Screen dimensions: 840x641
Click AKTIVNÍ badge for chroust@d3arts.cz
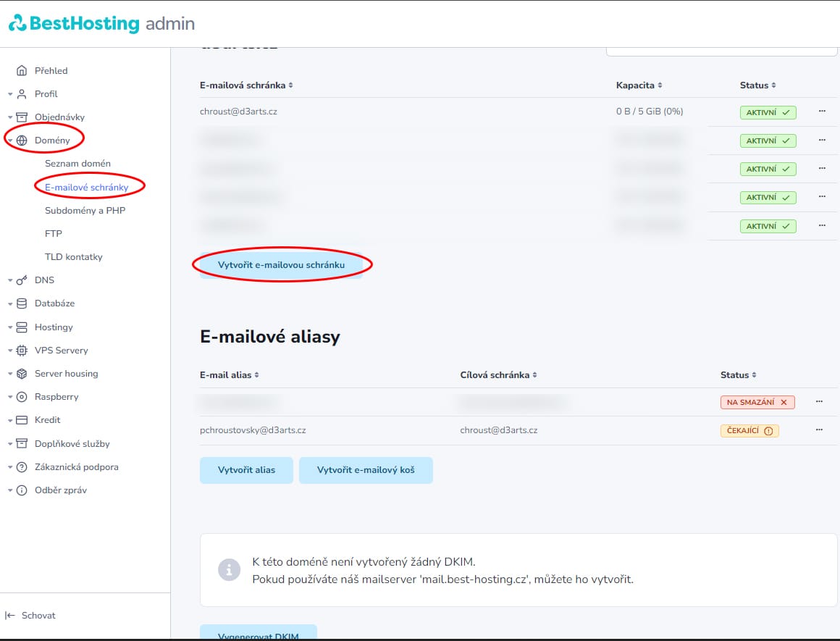click(768, 112)
